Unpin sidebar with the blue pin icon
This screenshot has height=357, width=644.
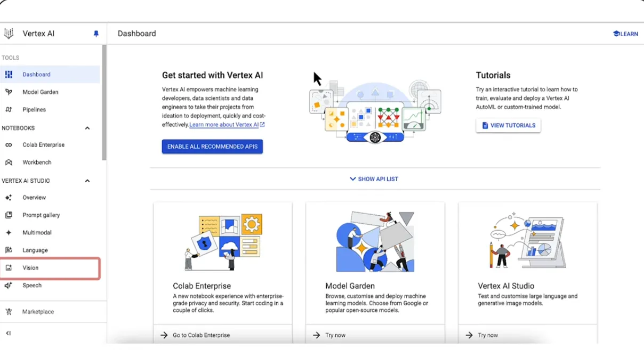[x=96, y=34]
